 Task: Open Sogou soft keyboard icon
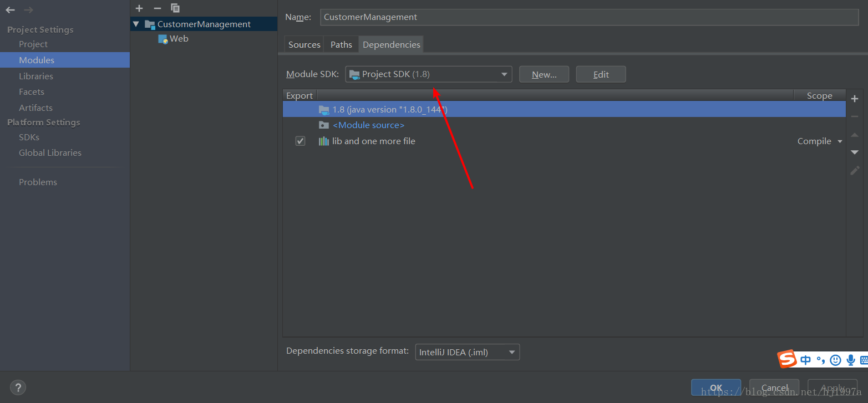coord(864,360)
